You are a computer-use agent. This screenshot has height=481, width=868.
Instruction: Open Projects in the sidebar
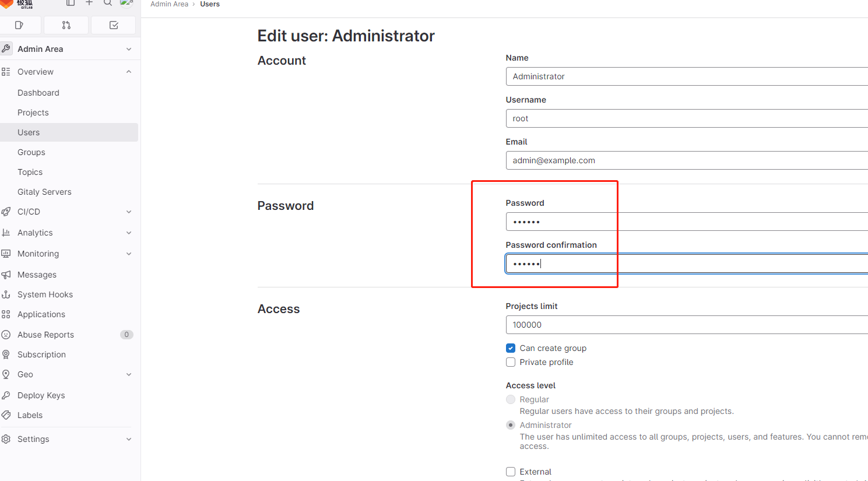[x=33, y=113]
